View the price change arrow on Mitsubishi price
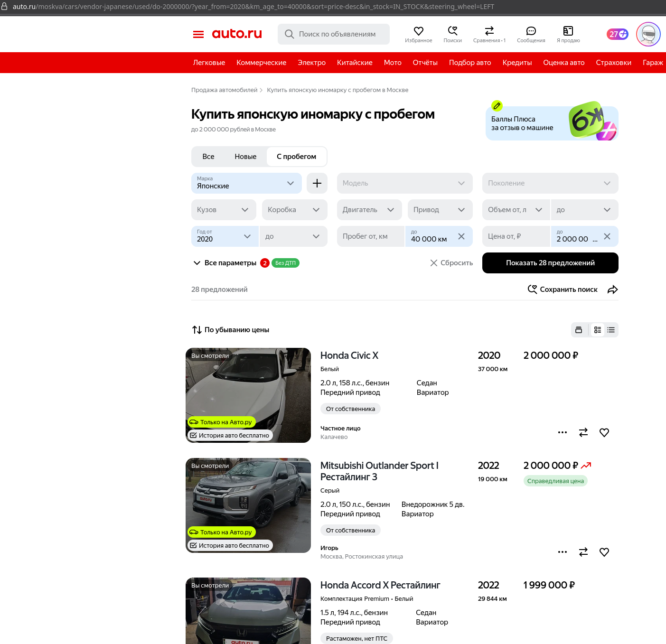This screenshot has height=644, width=666. coord(586,466)
